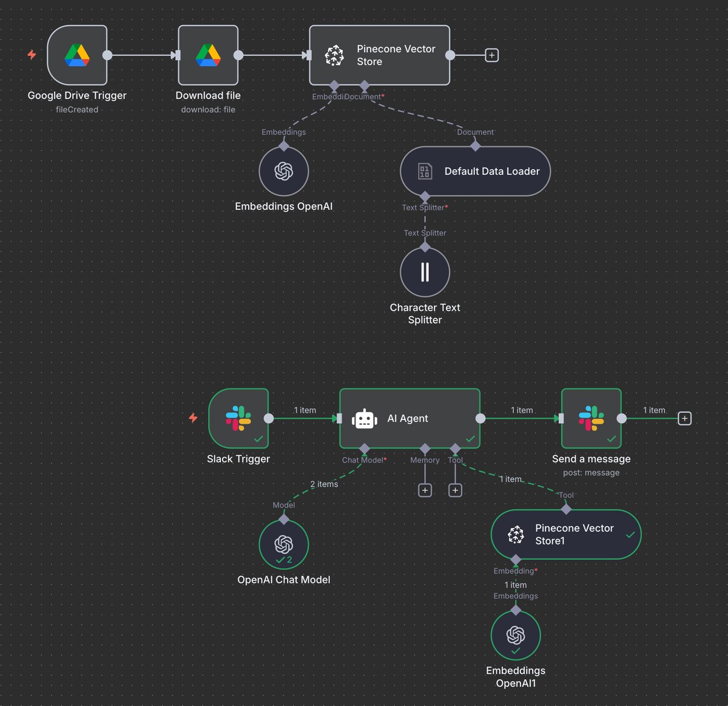Screen dimensions: 728x706
Task: Click the 'Slack Trigger' label
Action: click(238, 459)
